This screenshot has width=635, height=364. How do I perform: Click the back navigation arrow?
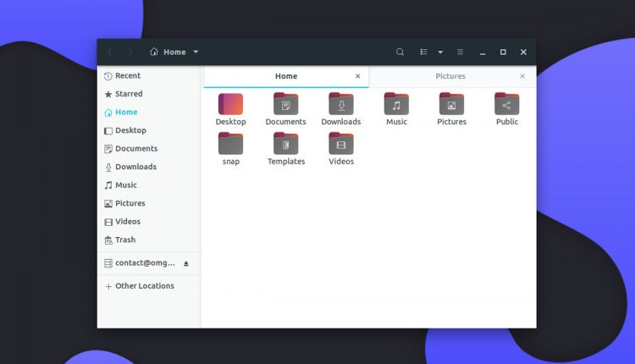click(110, 52)
